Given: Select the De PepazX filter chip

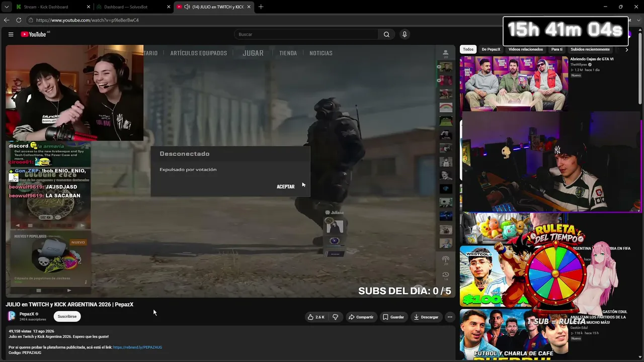Looking at the screenshot, I should pos(491,49).
